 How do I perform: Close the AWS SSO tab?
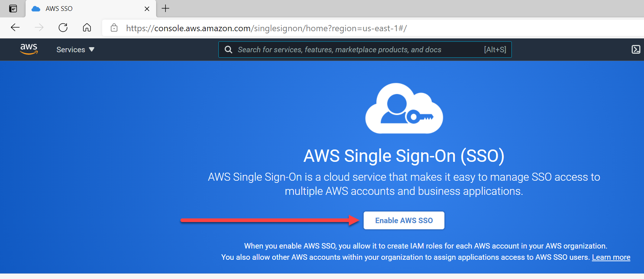pyautogui.click(x=147, y=9)
